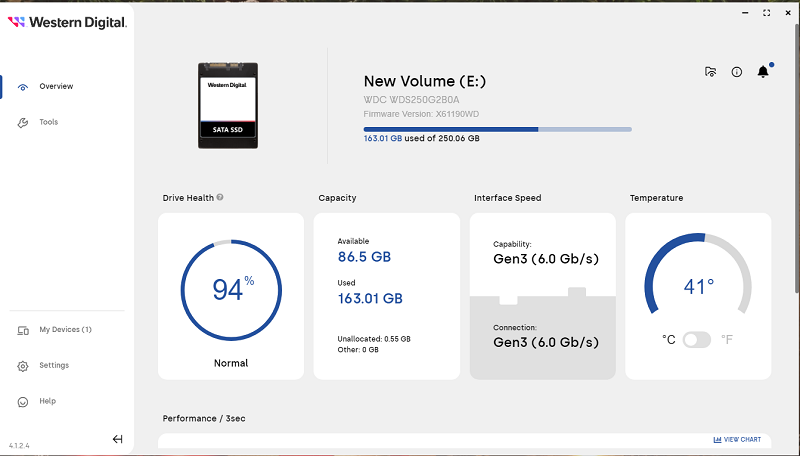Click the New Volume (E:) title
This screenshot has height=456, width=800.
pyautogui.click(x=424, y=81)
